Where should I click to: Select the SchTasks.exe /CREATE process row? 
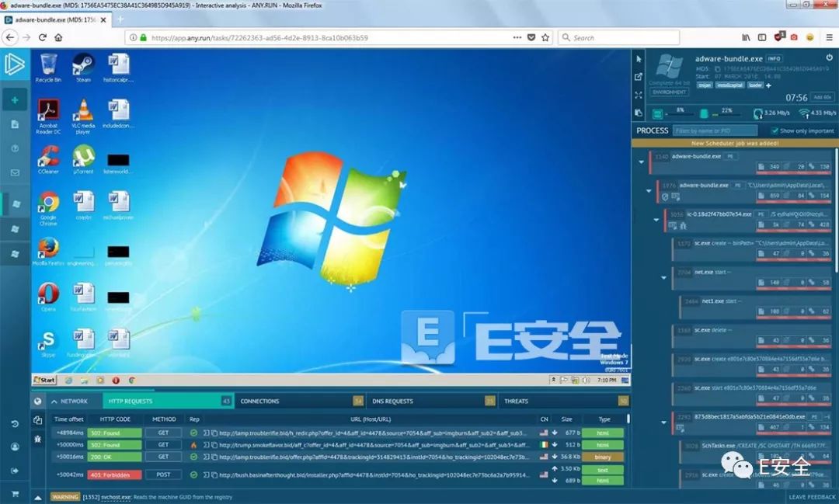point(755,451)
